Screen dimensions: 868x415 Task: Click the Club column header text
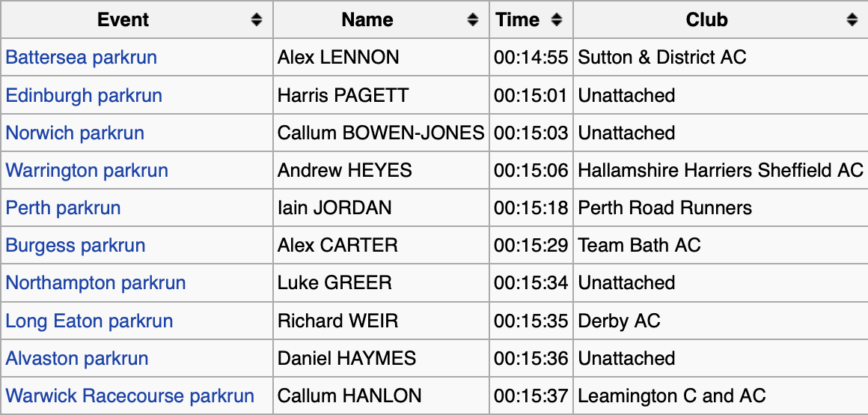pos(707,20)
